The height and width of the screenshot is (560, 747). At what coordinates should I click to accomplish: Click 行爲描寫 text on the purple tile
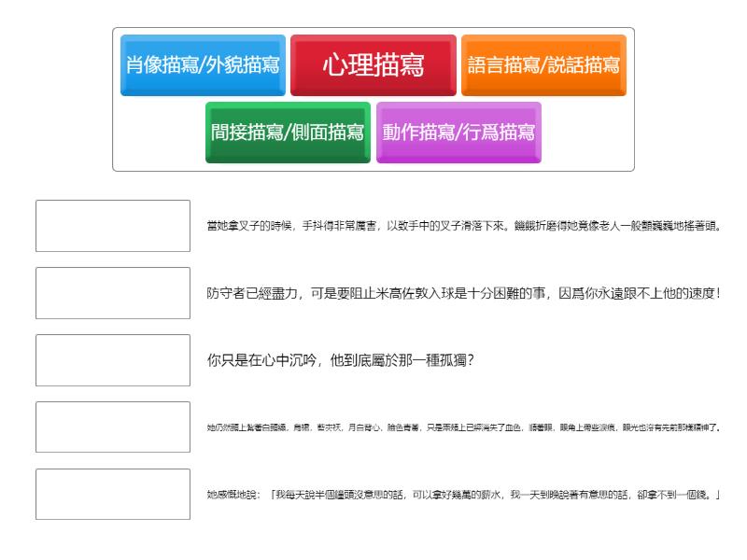click(500, 132)
